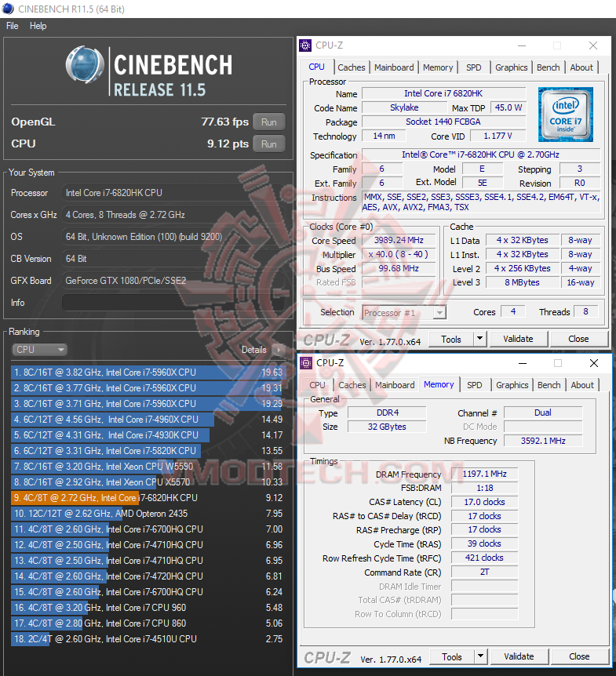This screenshot has width=616, height=676.
Task: Switch to Memory tab in upper CPU-Z
Action: click(x=438, y=67)
